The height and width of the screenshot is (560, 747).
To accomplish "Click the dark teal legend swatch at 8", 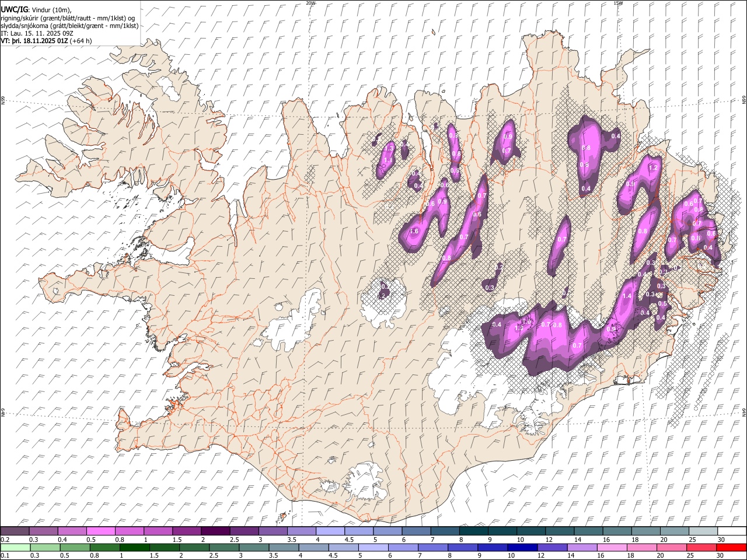I will [473, 531].
